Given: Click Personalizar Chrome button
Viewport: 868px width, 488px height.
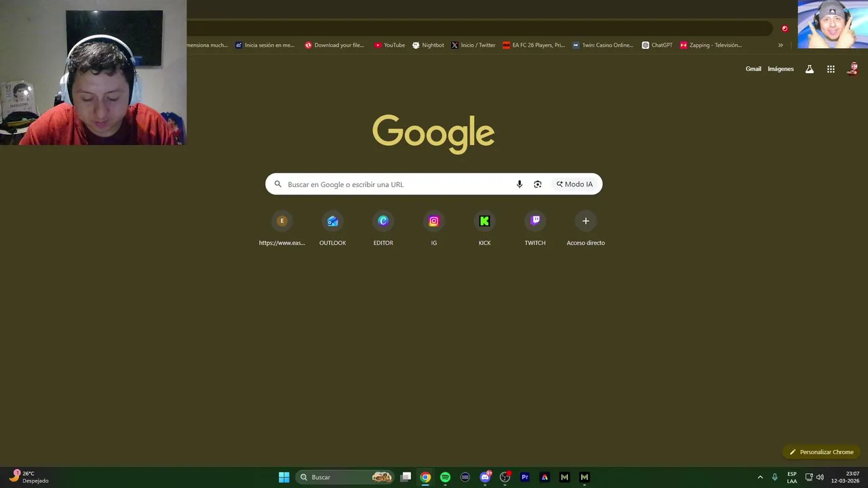Looking at the screenshot, I should point(821,452).
